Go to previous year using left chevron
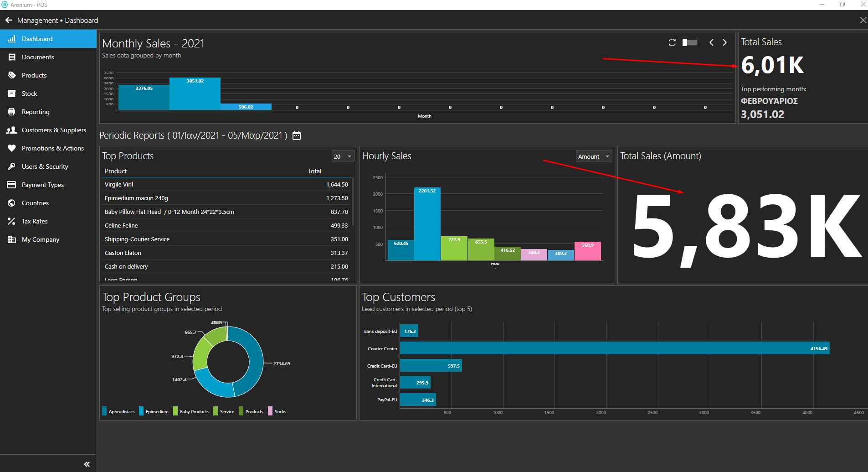868x472 pixels. coord(711,42)
